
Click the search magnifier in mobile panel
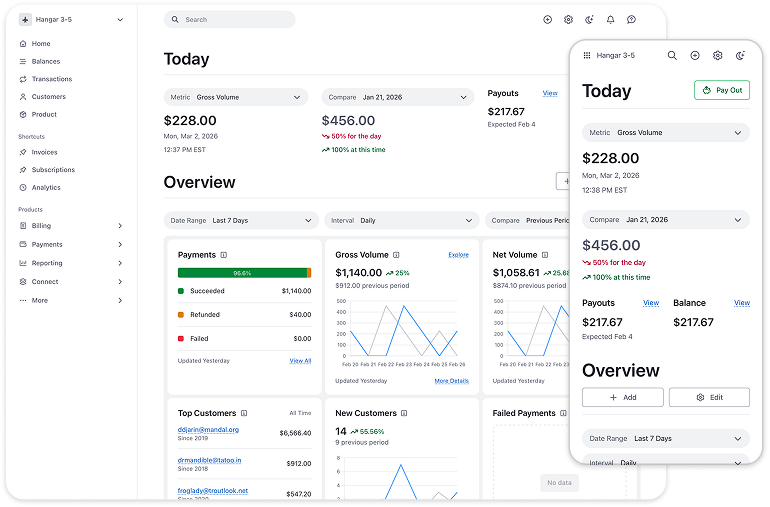[x=672, y=56]
